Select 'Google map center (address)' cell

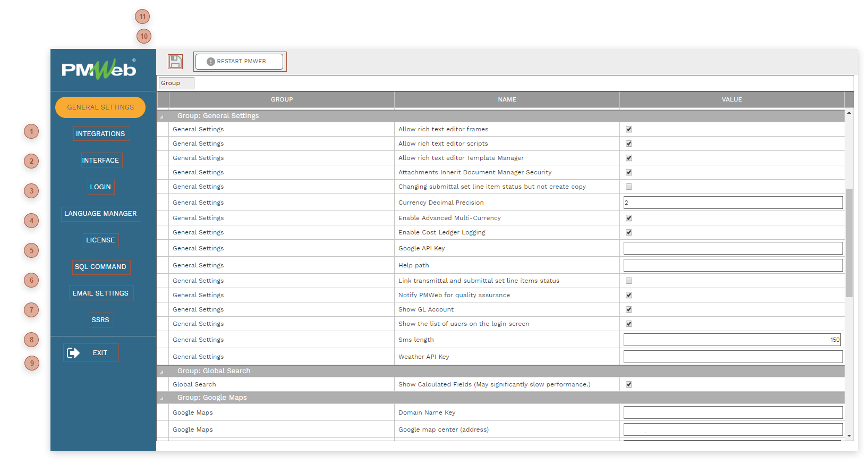(x=507, y=430)
